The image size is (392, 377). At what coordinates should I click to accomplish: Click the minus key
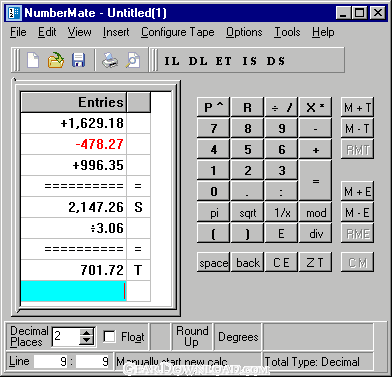coord(315,128)
